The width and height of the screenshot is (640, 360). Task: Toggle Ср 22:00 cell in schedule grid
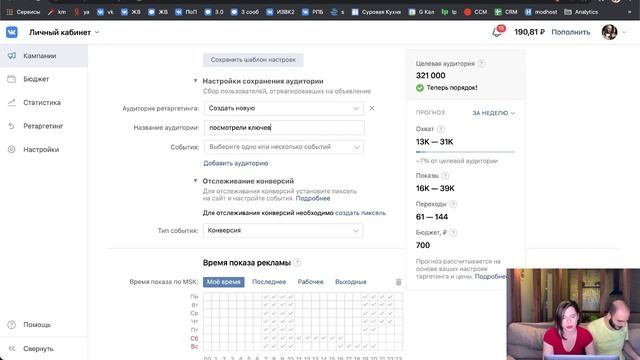click(391, 313)
